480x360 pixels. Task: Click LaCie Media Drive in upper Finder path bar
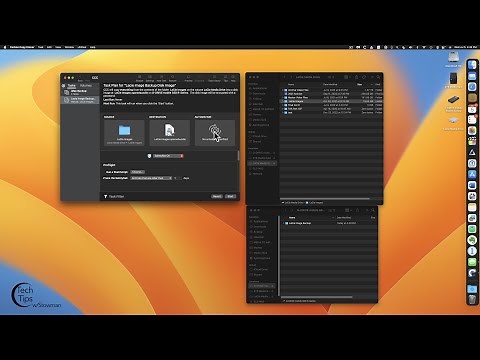293,202
